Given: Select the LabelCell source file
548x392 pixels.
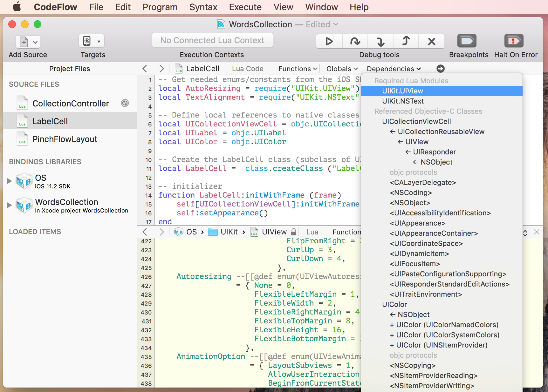Looking at the screenshot, I should click(70, 121).
